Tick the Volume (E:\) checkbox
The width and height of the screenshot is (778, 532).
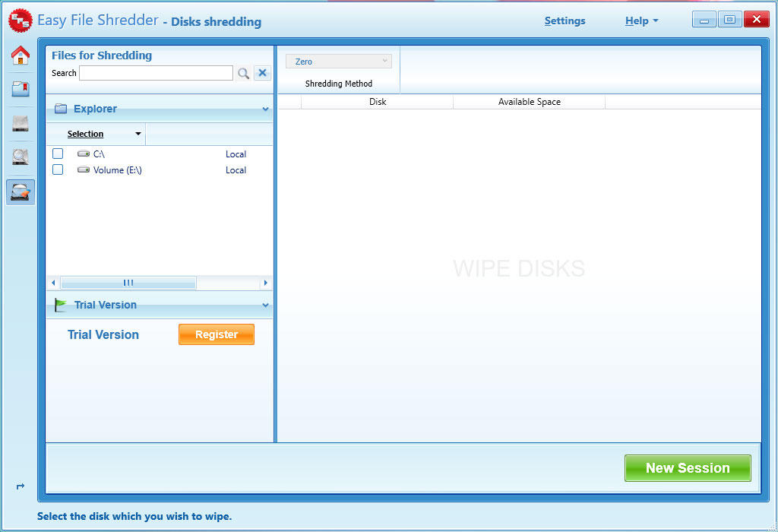click(58, 170)
